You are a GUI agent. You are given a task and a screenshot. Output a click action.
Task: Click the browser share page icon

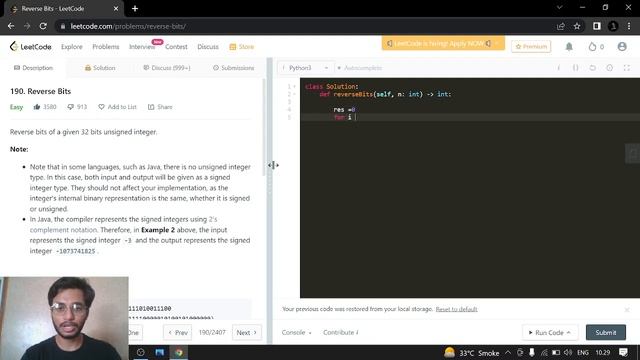pos(560,26)
